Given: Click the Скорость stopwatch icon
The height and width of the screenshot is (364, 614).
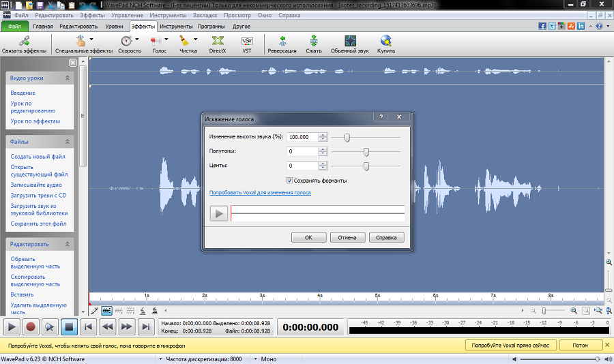Looking at the screenshot, I should coord(126,41).
